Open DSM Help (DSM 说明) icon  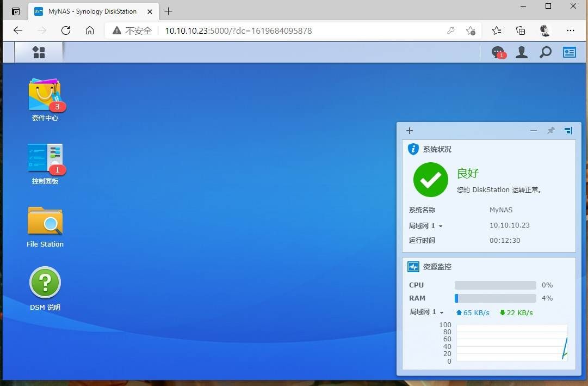click(45, 289)
